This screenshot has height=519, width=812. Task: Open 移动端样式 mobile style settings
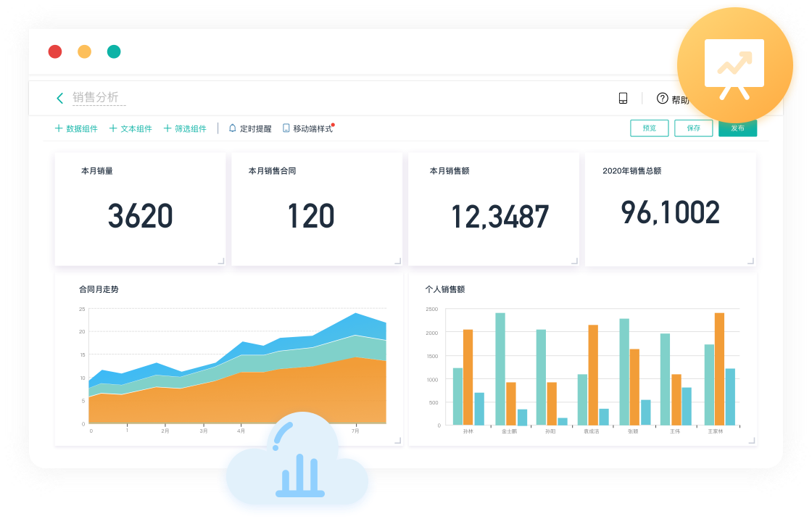[x=312, y=128]
